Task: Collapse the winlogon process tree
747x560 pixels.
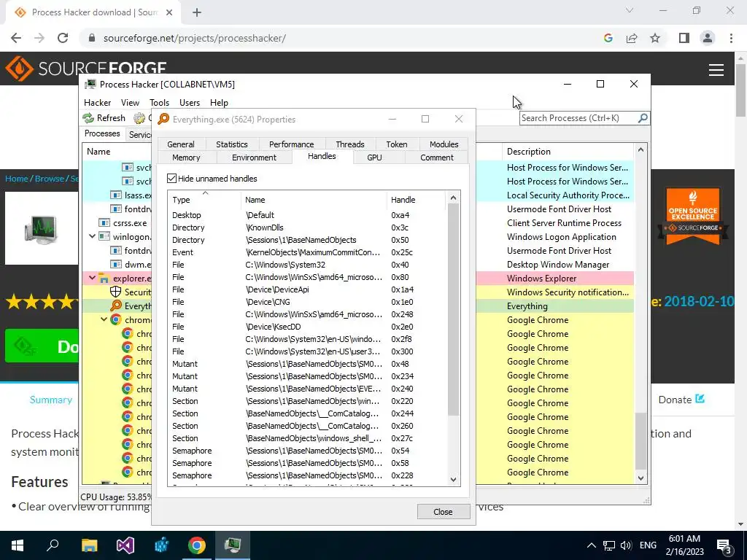Action: [x=93, y=236]
